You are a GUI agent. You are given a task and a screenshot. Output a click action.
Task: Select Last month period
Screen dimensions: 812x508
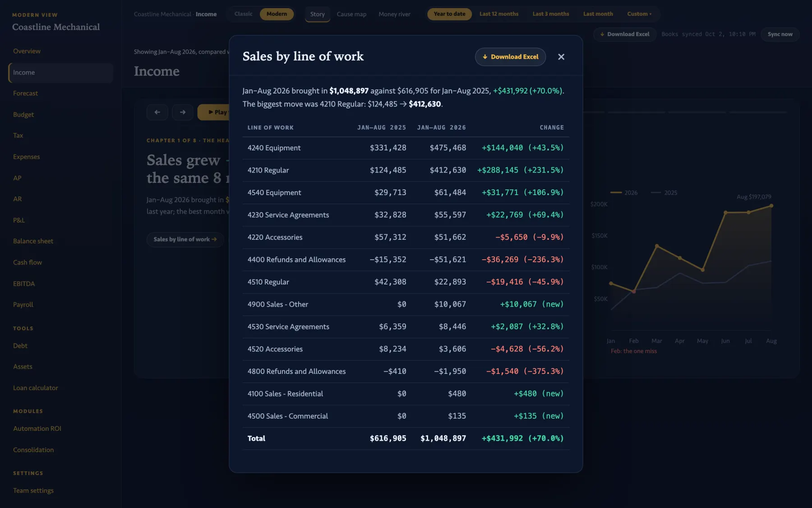(x=598, y=14)
